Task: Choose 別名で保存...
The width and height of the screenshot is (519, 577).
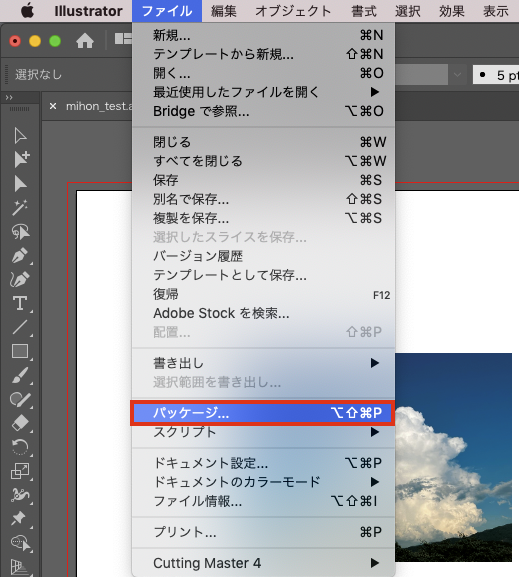Action: (x=263, y=199)
